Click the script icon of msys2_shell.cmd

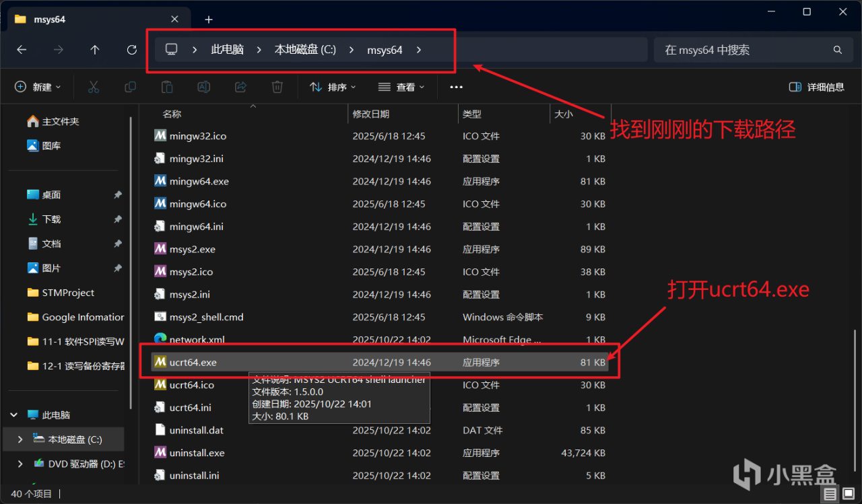160,317
